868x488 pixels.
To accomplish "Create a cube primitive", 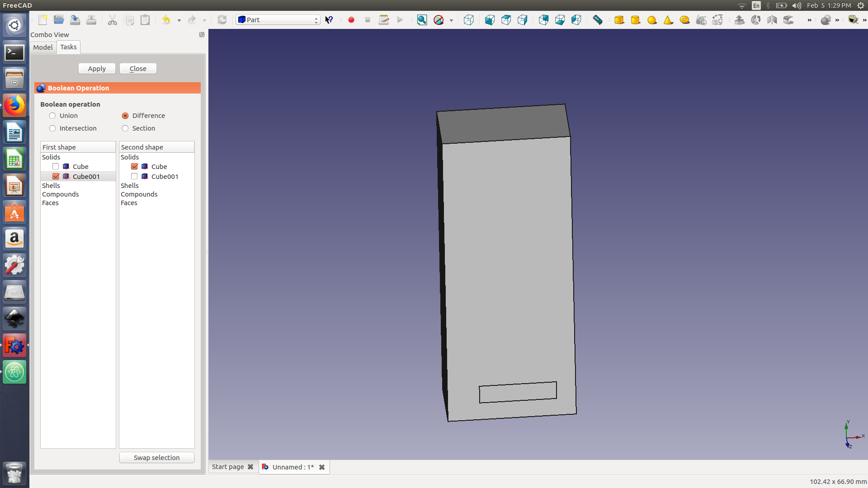I will coord(619,20).
